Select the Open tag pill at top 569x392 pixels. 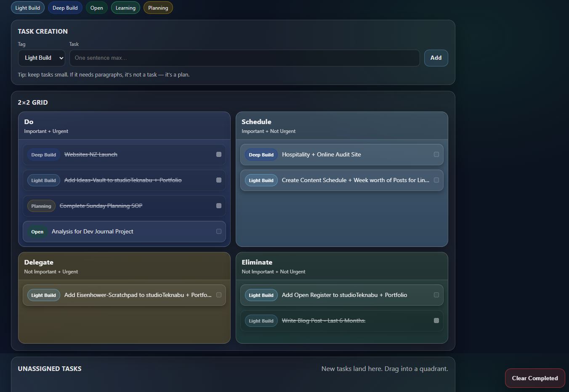pyautogui.click(x=96, y=8)
